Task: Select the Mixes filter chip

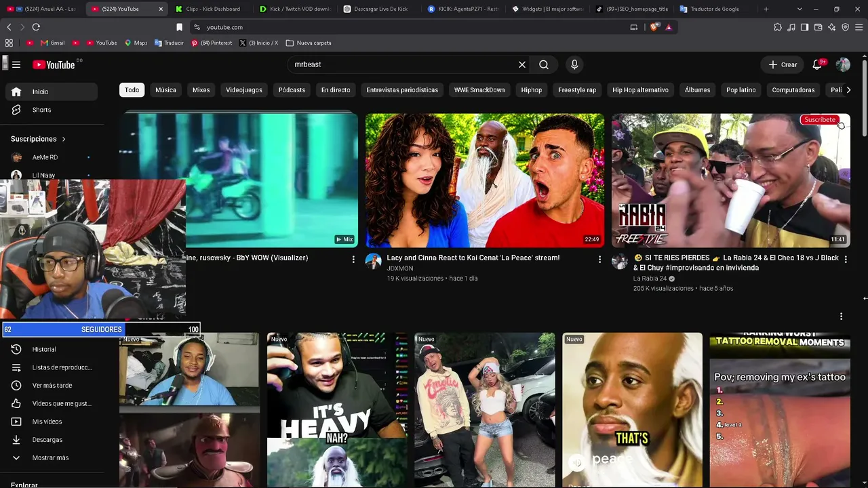Action: tap(201, 90)
